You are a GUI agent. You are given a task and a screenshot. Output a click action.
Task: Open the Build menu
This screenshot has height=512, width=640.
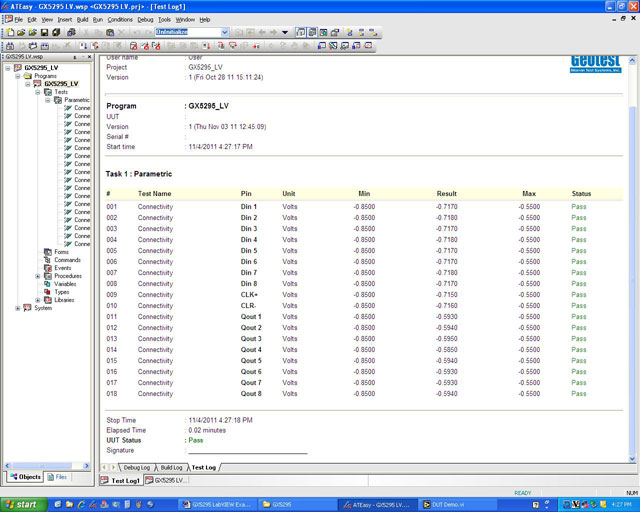click(82, 20)
